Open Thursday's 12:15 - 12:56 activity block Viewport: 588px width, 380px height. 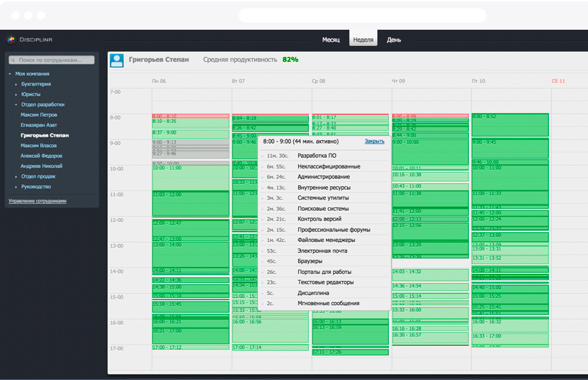(x=431, y=231)
